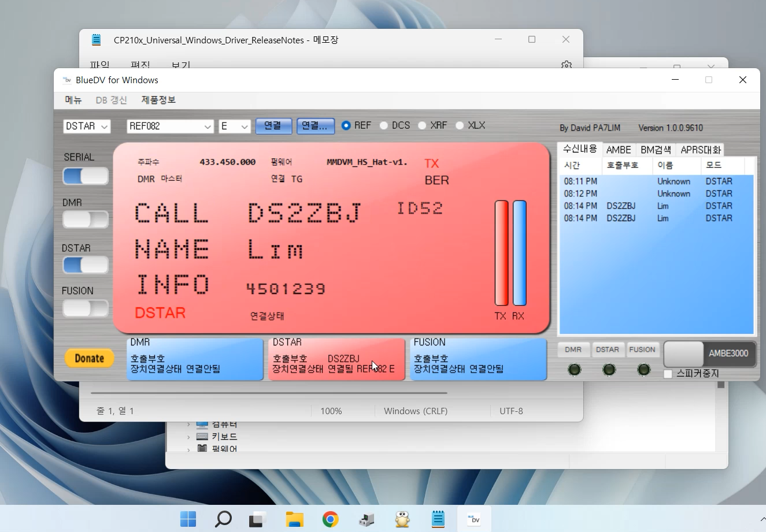Image resolution: width=766 pixels, height=532 pixels.
Task: Click the blue RX level bar
Action: click(520, 253)
